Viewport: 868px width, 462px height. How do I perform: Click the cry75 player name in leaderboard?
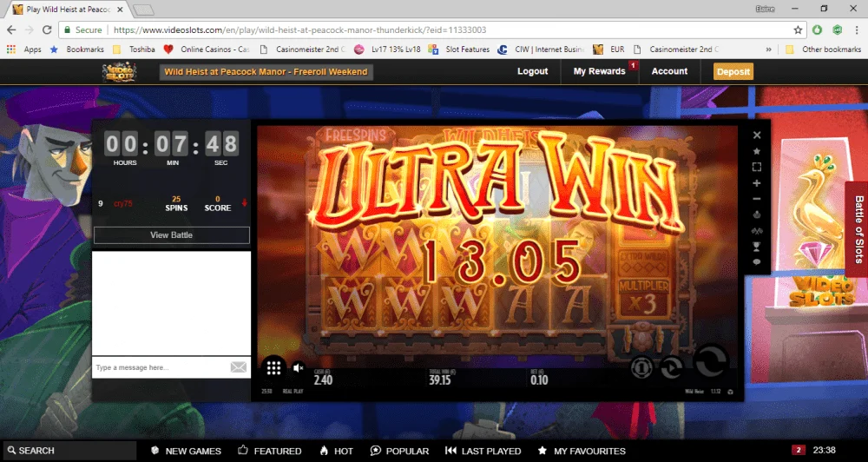[x=123, y=203]
